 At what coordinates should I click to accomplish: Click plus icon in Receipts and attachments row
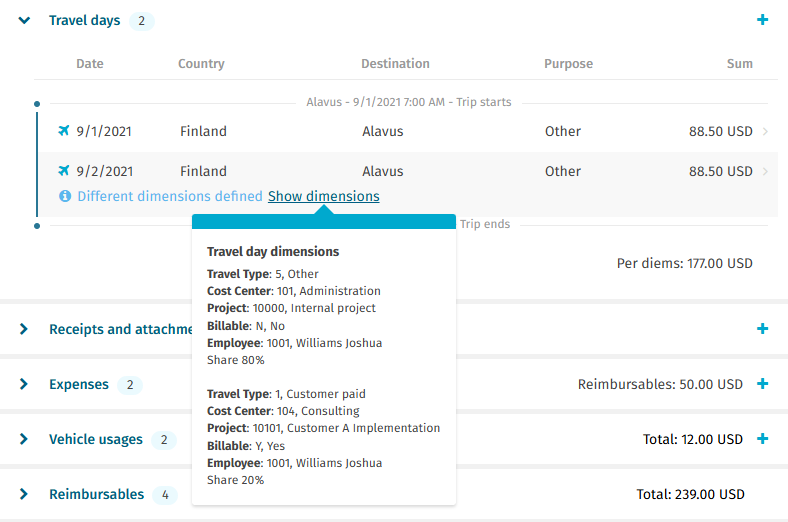[x=762, y=329]
